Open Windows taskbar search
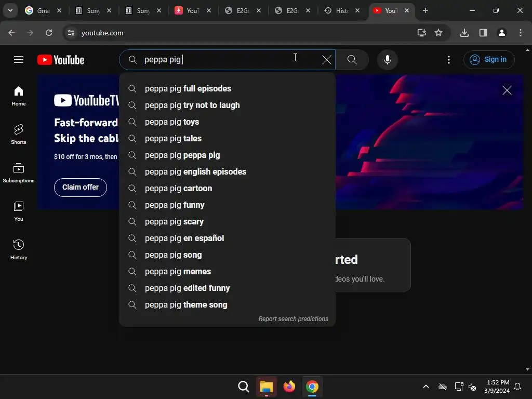 [243, 387]
